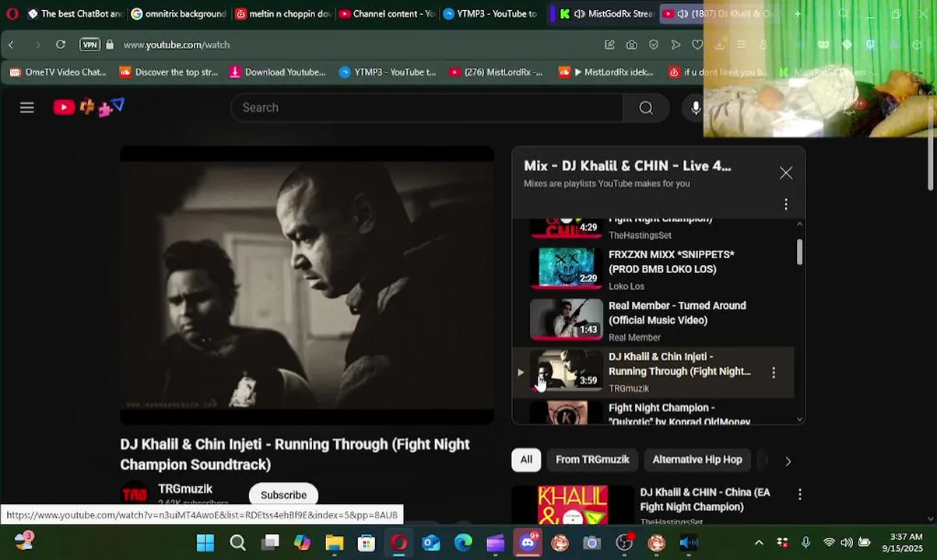Toggle the browser VPN badge

[x=90, y=44]
